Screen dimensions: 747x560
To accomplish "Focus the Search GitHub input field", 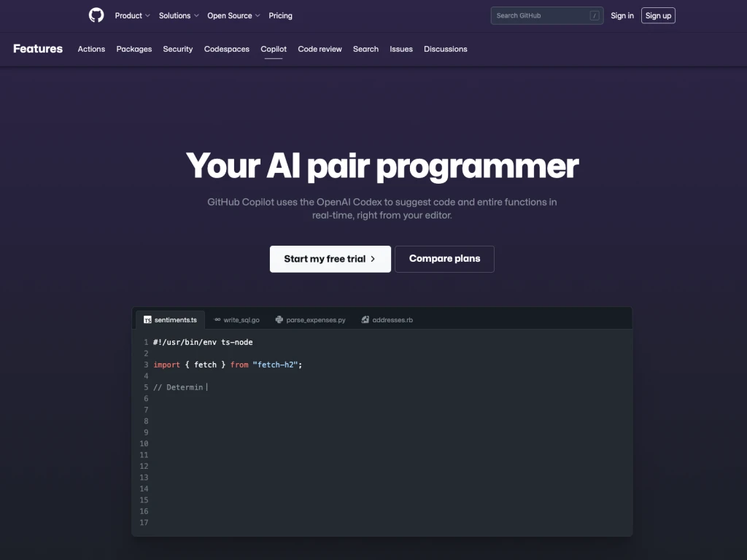I will coord(547,16).
